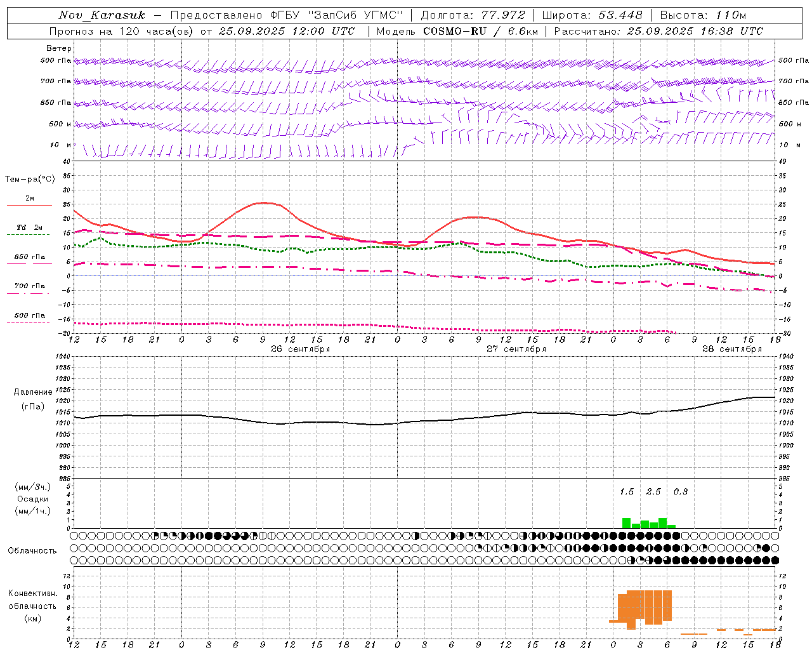
Task: Select forecast start 25.09.2025 12:00 UTC
Action: pos(286,31)
